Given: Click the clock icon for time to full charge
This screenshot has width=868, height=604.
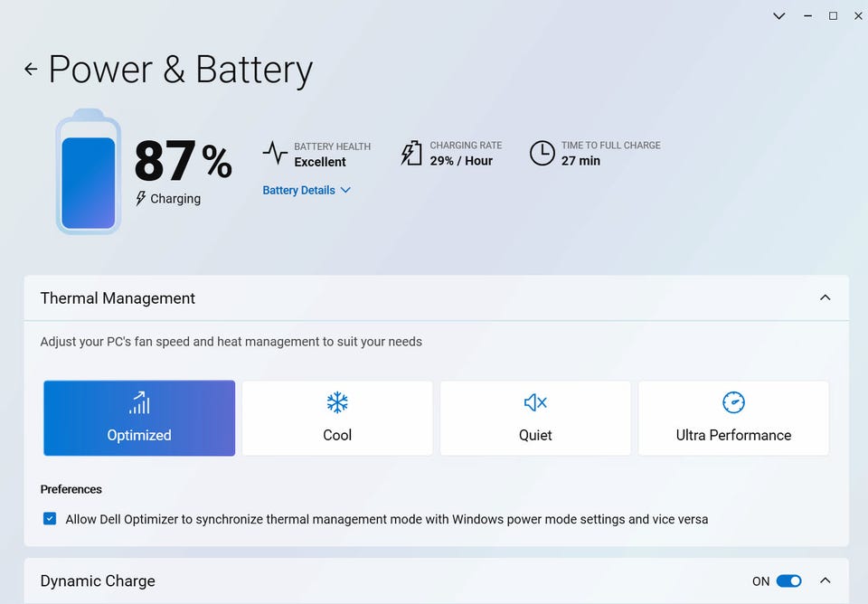Looking at the screenshot, I should [542, 153].
